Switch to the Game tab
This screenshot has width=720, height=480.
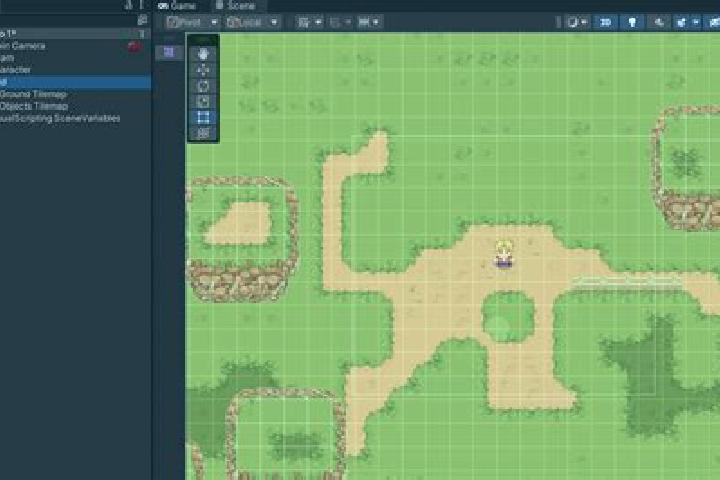(177, 6)
